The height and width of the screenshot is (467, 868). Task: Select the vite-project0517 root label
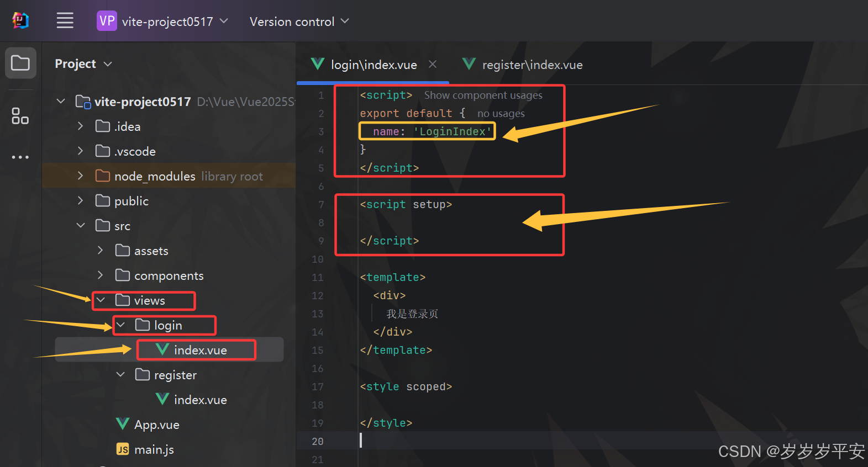[143, 102]
